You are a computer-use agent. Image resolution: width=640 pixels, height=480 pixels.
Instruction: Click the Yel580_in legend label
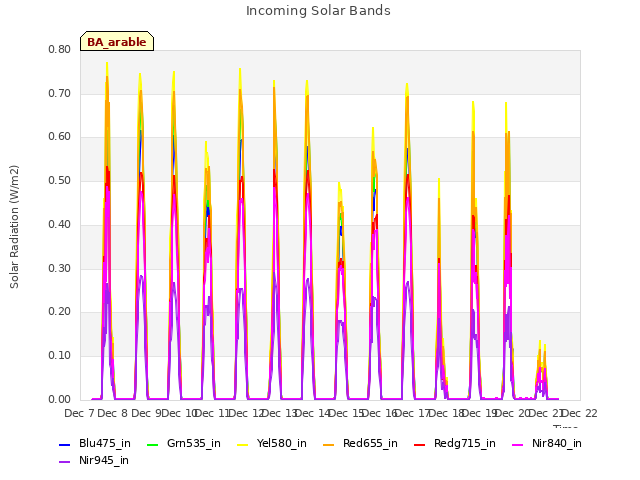pyautogui.click(x=282, y=444)
